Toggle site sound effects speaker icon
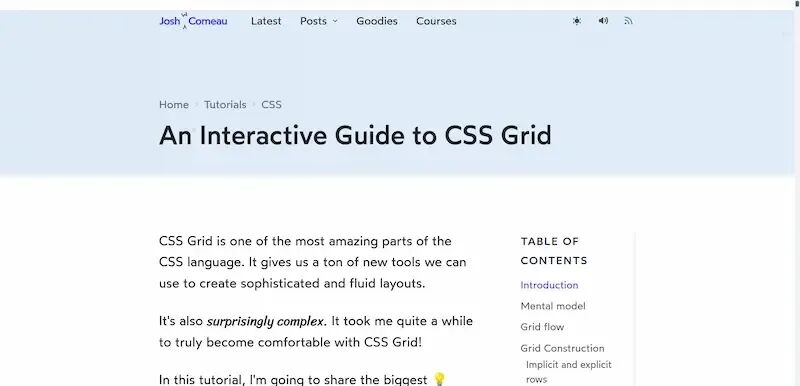This screenshot has width=800, height=386. (x=603, y=21)
